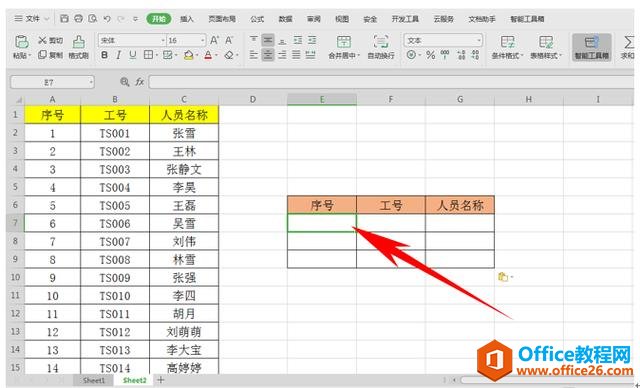Switch to the 插入 tab
640x388 pixels.
[187, 19]
